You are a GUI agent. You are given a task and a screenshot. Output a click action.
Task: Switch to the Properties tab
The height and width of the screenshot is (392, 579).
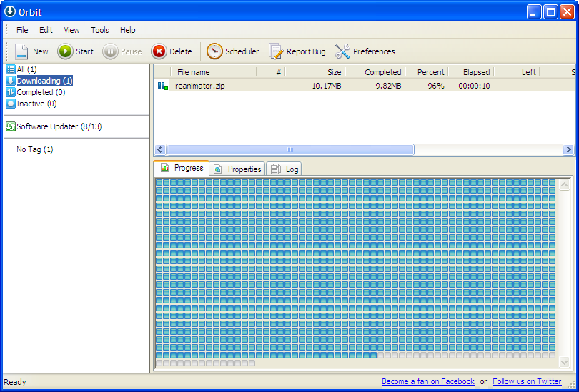tap(238, 169)
